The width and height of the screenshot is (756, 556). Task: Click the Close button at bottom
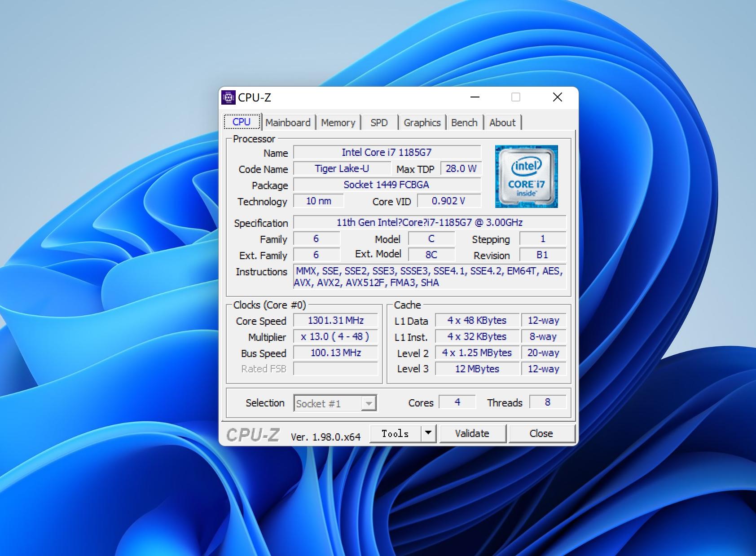(541, 433)
